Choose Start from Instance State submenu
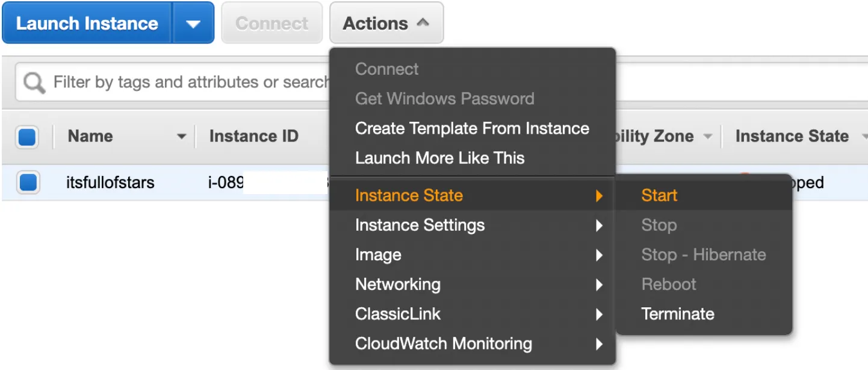This screenshot has height=370, width=868. (x=659, y=195)
